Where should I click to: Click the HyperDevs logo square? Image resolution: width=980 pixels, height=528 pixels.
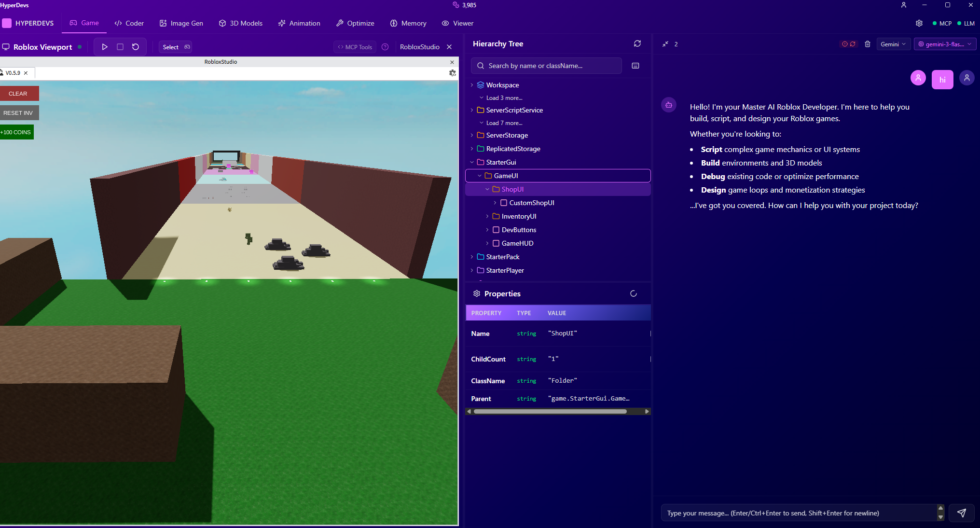7,23
